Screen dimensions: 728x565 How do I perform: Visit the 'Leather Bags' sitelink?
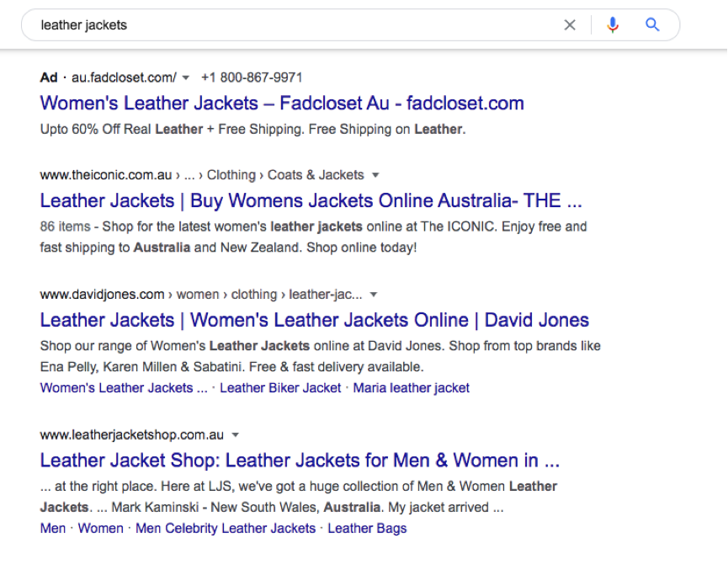point(367,528)
